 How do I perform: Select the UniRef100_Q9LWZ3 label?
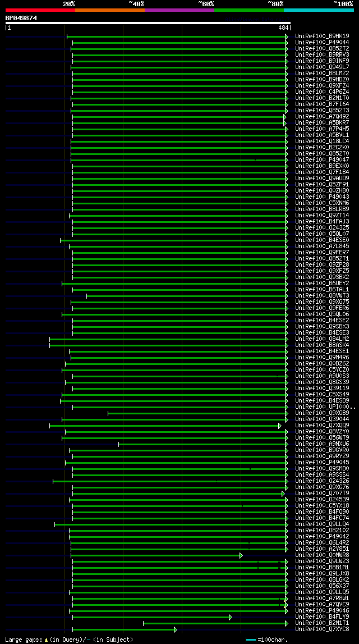point(322,561)
